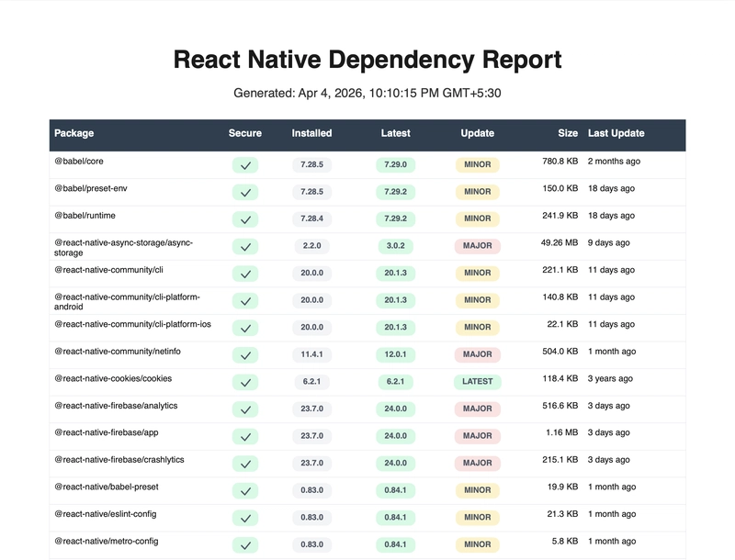The height and width of the screenshot is (560, 735).
Task: Click the Latest column header
Action: (395, 133)
